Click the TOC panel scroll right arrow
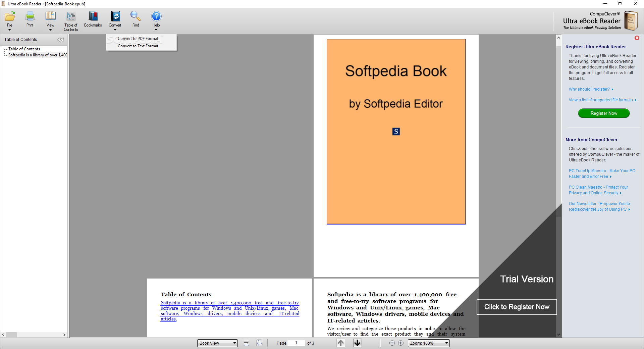Image resolution: width=644 pixels, height=349 pixels. (64, 335)
